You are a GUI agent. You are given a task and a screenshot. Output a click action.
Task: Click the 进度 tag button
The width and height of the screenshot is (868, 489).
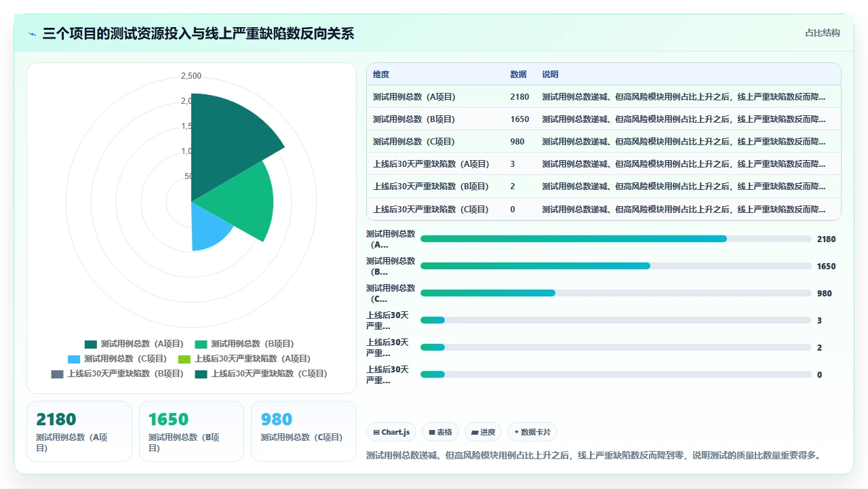coord(483,432)
